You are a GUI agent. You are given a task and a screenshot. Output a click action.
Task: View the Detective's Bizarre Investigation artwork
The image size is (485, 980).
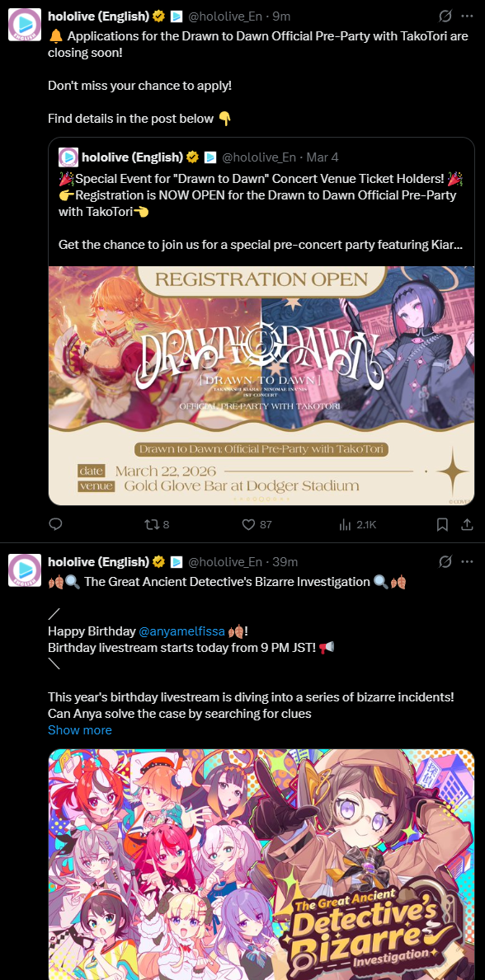pyautogui.click(x=261, y=865)
